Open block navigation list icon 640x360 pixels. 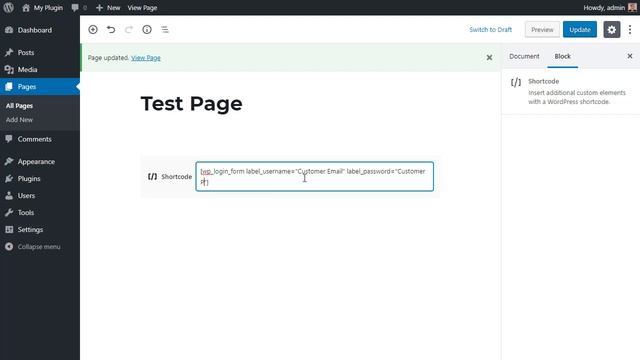coord(165,29)
